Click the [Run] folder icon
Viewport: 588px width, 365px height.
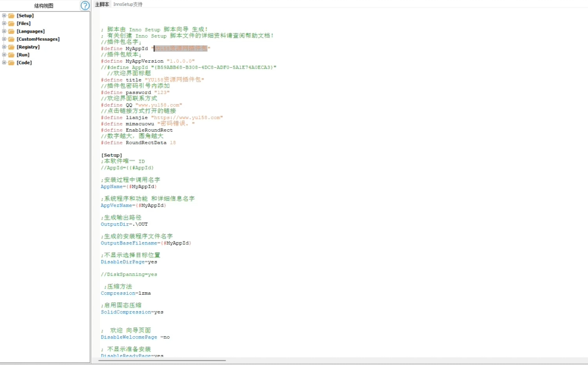[x=11, y=55]
